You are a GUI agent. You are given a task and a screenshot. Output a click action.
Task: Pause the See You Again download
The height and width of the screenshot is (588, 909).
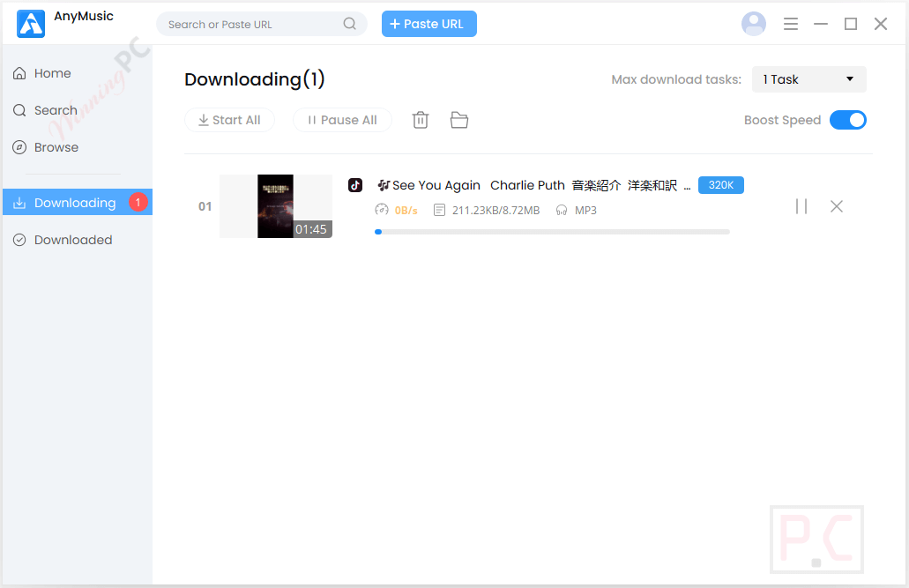[801, 206]
